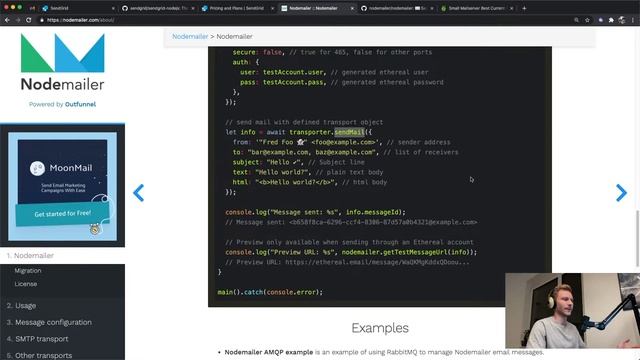Viewport: 640px width, 360px height.
Task: Go to next page with right chevron
Action: point(621,193)
